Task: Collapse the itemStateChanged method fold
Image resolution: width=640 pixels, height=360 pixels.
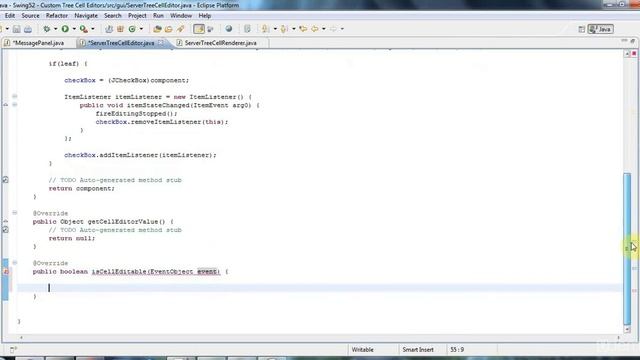Action: click(15, 105)
